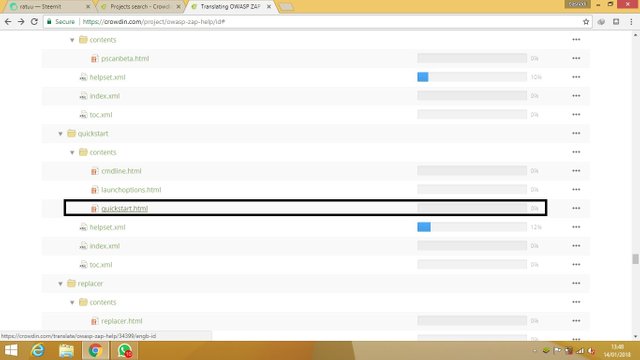Open more options for pscanbeta.html
This screenshot has height=360, width=640.
click(576, 58)
